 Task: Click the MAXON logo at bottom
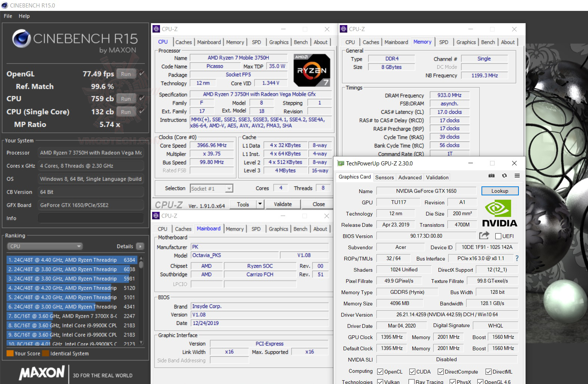click(42, 373)
